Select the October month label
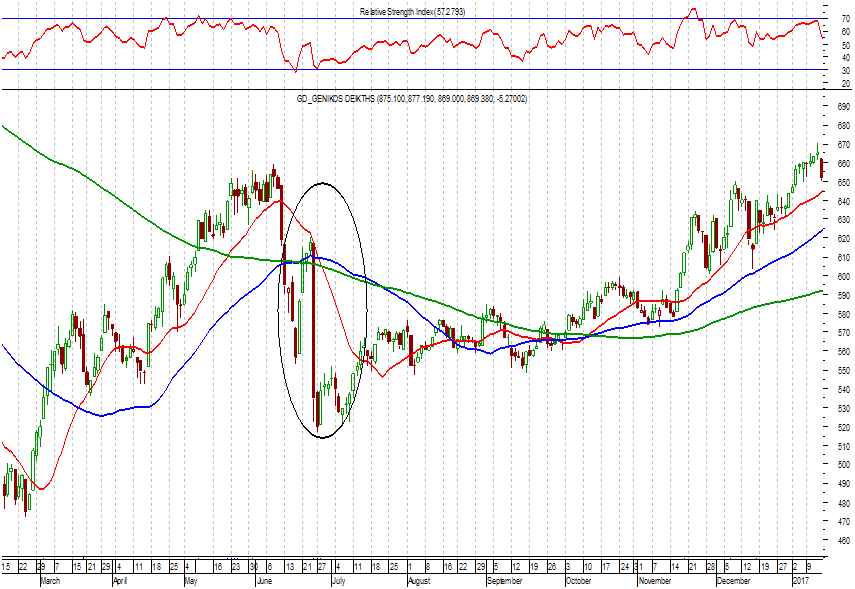 pyautogui.click(x=579, y=581)
